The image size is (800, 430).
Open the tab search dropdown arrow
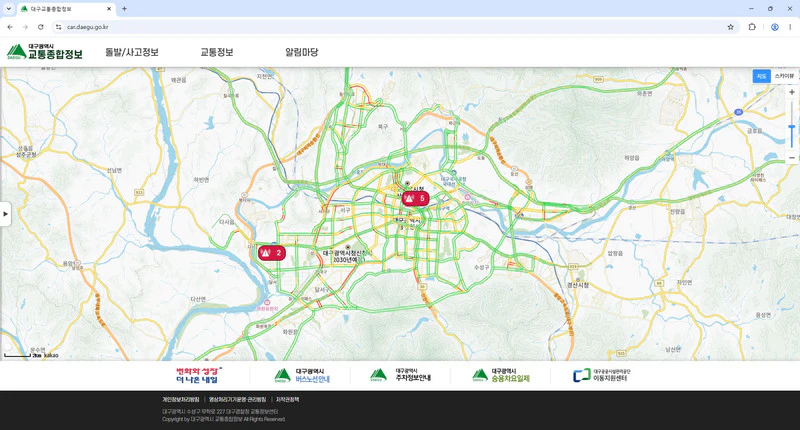(9, 9)
